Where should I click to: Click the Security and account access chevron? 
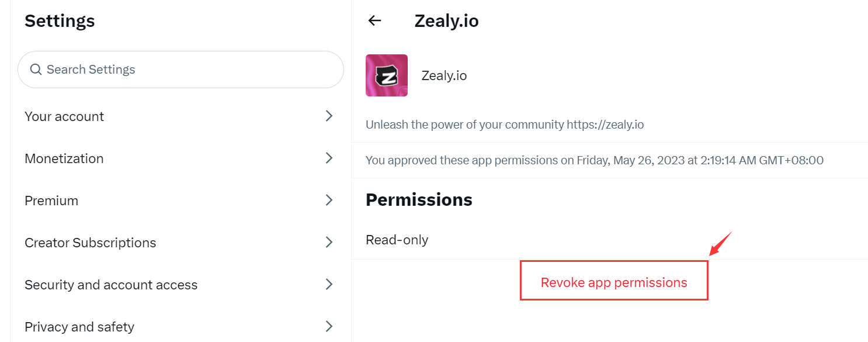pyautogui.click(x=329, y=285)
